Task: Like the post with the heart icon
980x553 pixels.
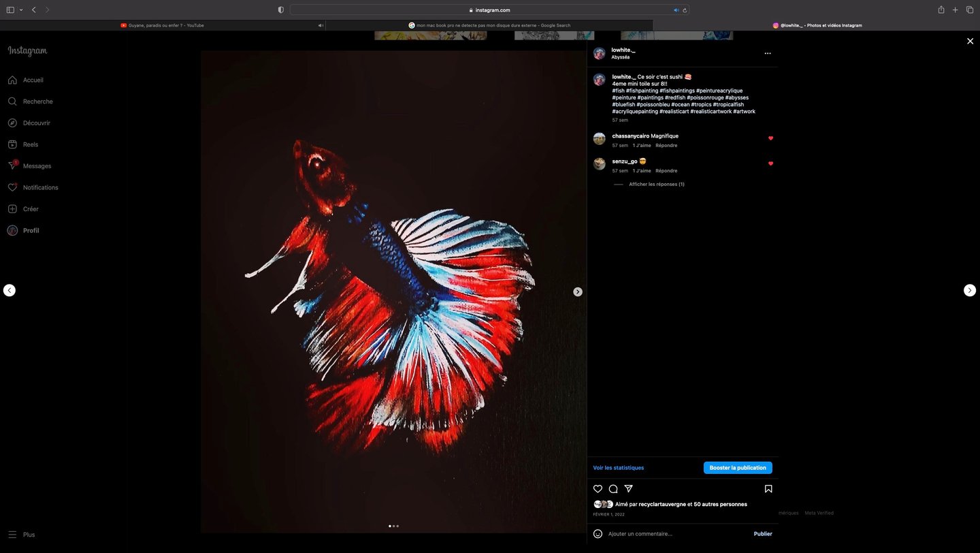Action: [598, 488]
